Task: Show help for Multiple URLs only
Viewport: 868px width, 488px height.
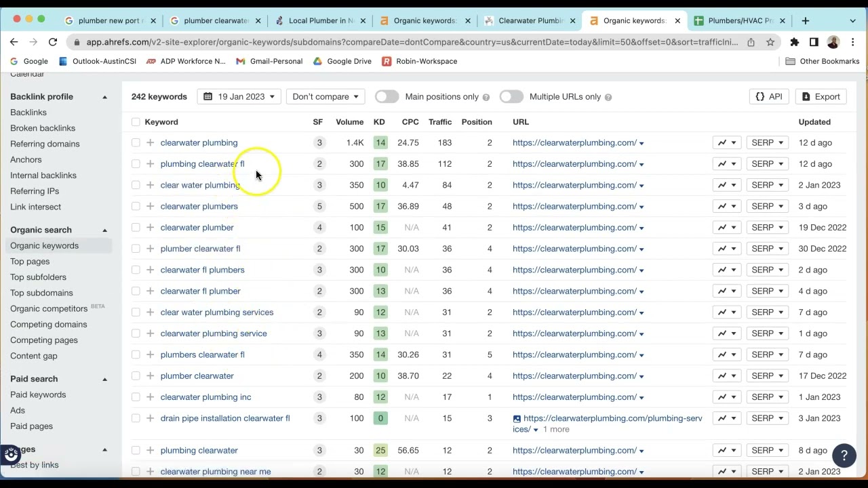Action: (x=608, y=97)
